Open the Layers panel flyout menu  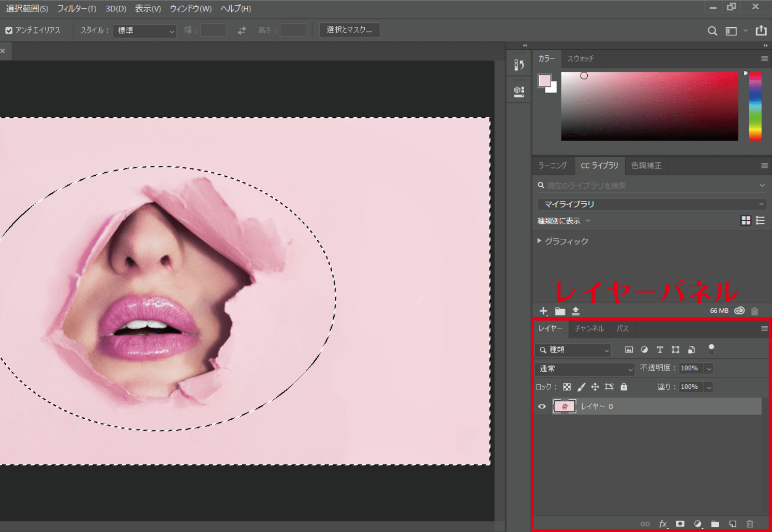point(764,329)
